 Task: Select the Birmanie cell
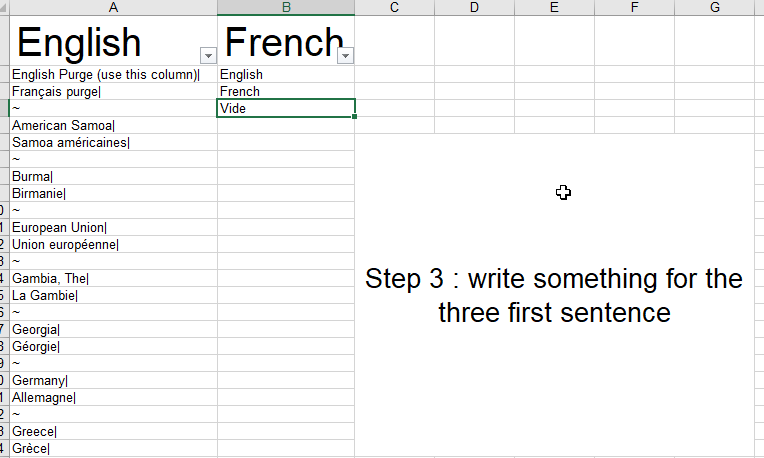pyautogui.click(x=114, y=193)
